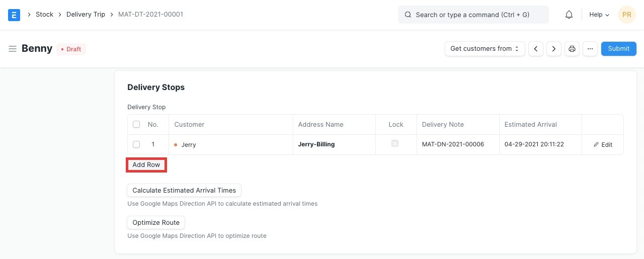This screenshot has width=644, height=259.
Task: Expand the Get customers from dropdown
Action: (485, 49)
